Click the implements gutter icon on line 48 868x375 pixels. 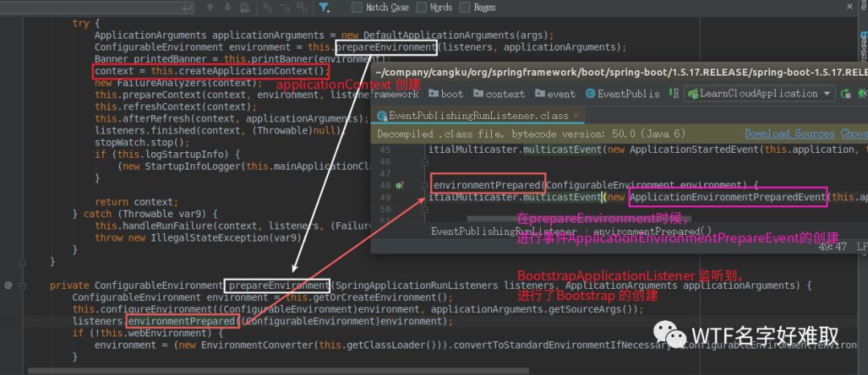[399, 186]
